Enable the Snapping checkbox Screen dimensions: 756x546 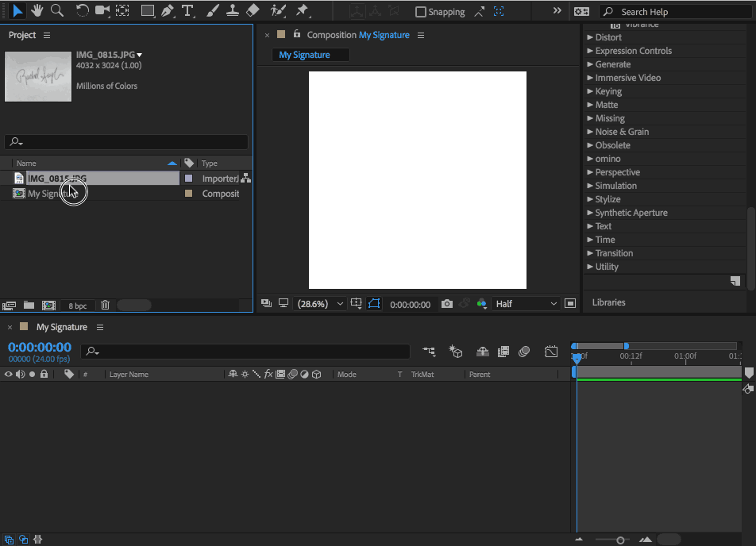(420, 12)
